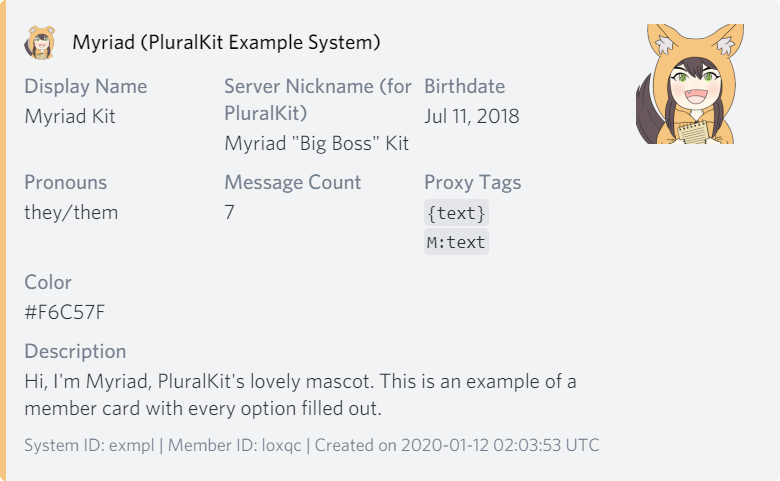Screen dimensions: 780x481
Task: Click the small Myriad author avatar icon
Action: click(40, 43)
